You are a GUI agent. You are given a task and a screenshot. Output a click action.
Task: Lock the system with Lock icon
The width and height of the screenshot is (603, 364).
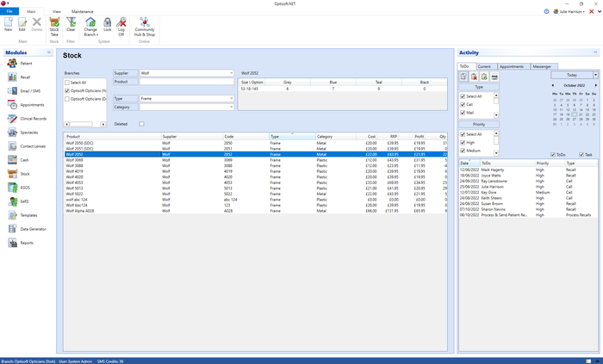(x=108, y=25)
